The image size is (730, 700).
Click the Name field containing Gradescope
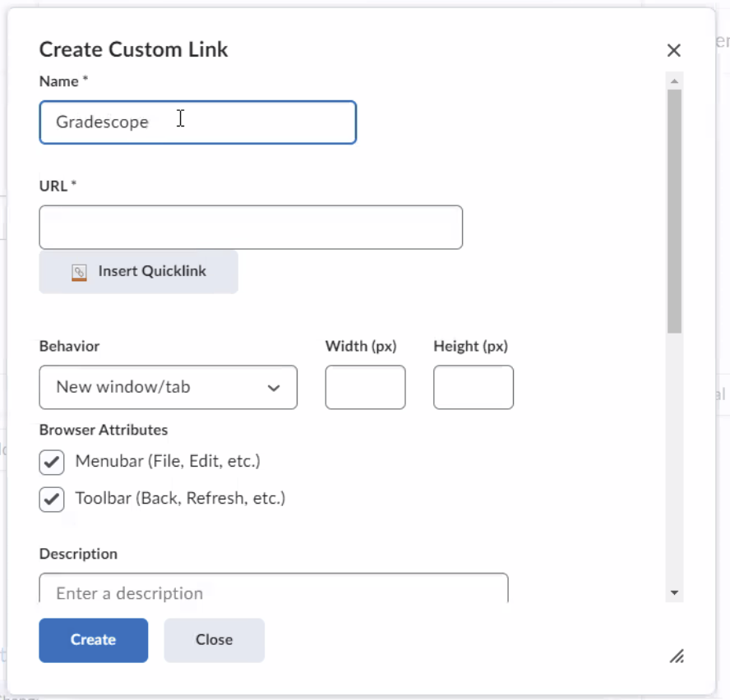click(198, 122)
